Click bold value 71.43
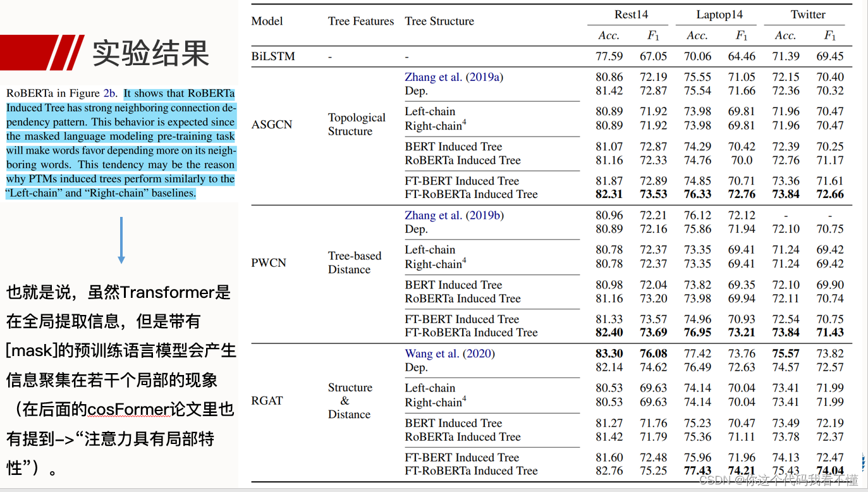The image size is (868, 492). coord(830,333)
